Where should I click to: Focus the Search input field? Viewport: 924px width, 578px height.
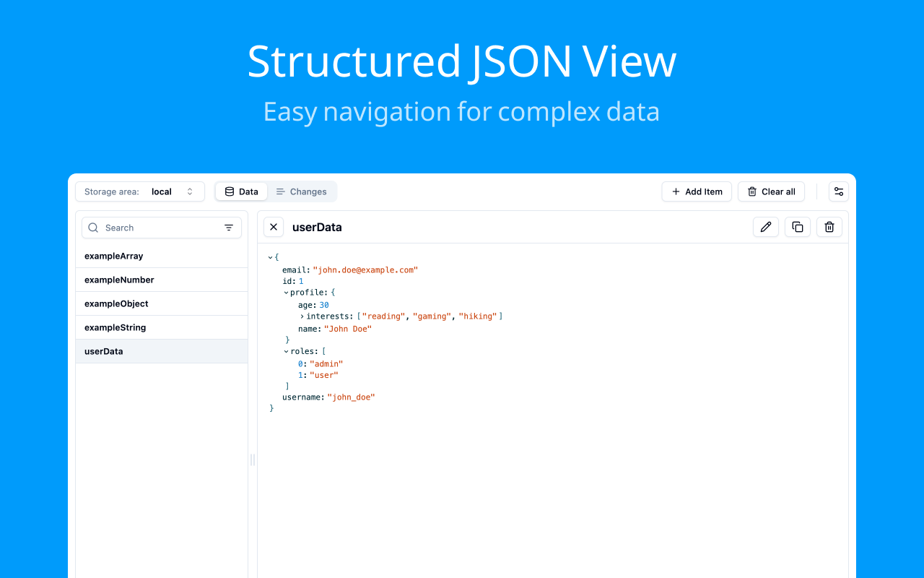162,228
